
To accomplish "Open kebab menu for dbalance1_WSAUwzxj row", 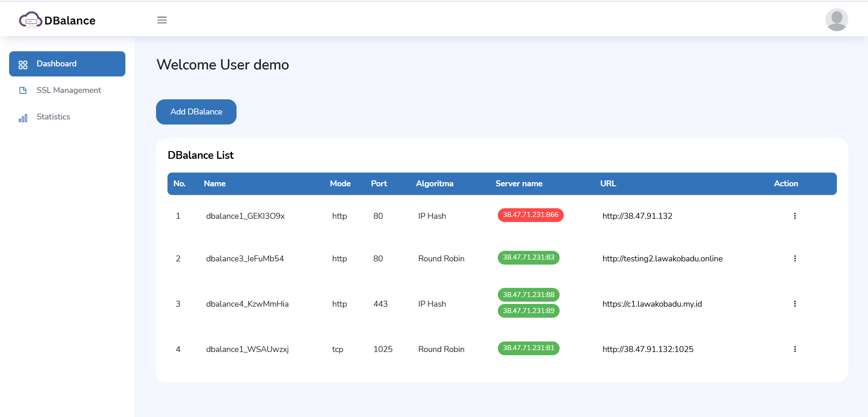I will click(795, 349).
